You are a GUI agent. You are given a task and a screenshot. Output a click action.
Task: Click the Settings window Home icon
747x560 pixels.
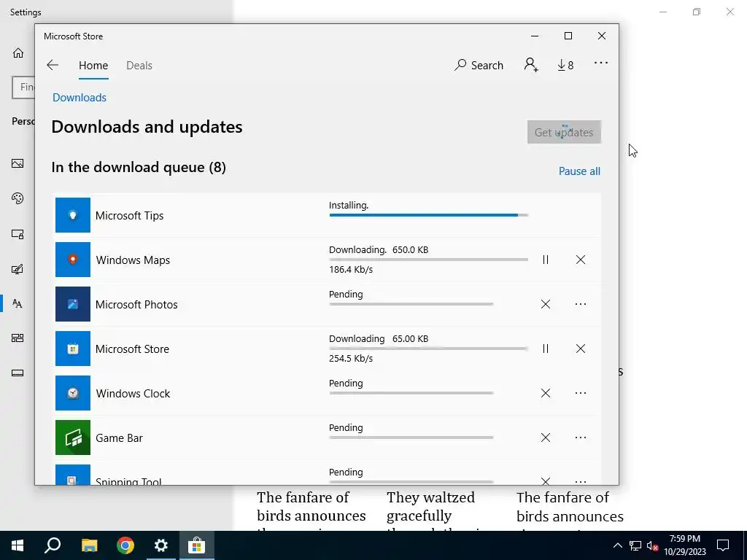[18, 52]
